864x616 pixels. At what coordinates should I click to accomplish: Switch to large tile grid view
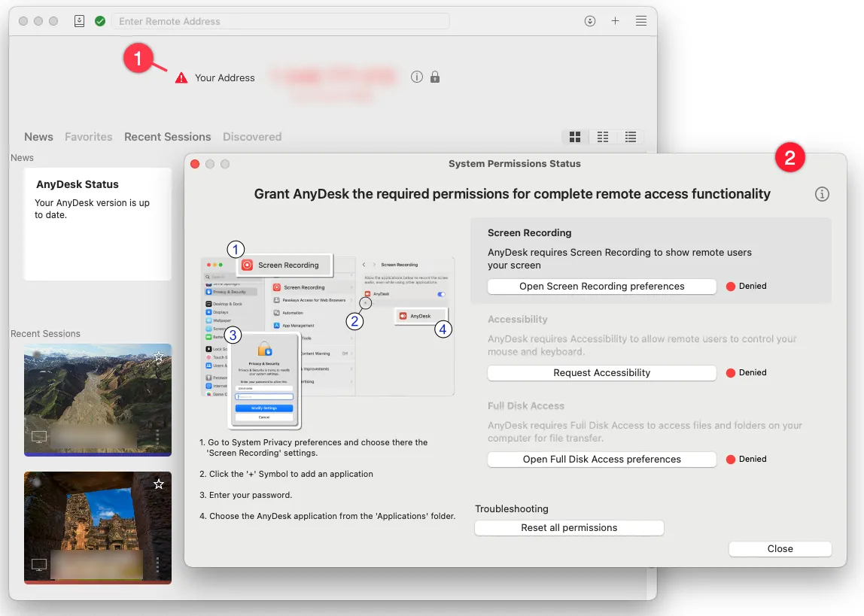(575, 137)
